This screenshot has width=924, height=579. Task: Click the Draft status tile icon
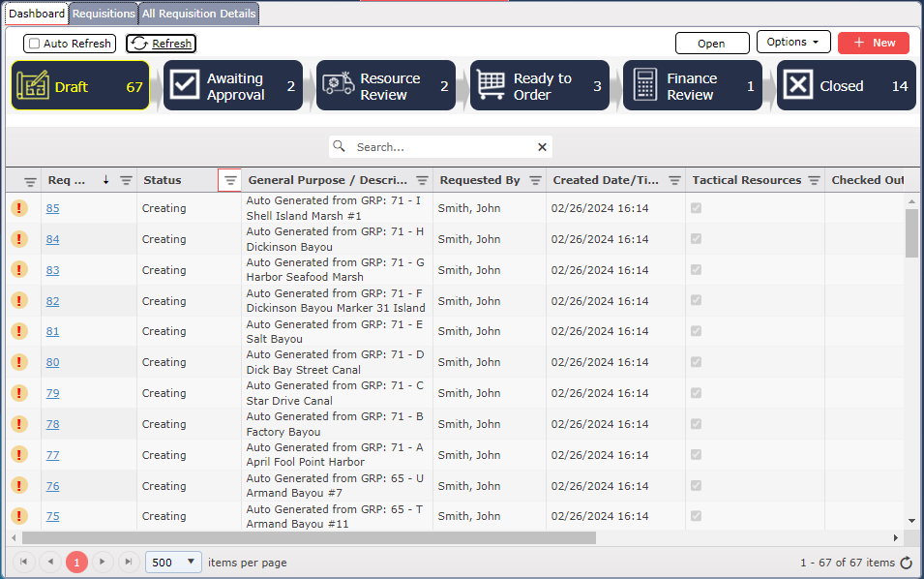(x=34, y=86)
